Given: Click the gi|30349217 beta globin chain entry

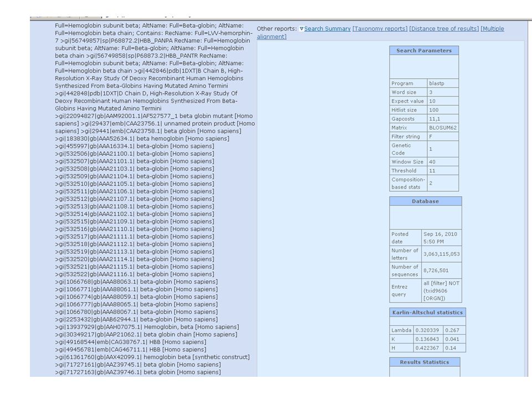Looking at the screenshot, I should pyautogui.click(x=146, y=335).
